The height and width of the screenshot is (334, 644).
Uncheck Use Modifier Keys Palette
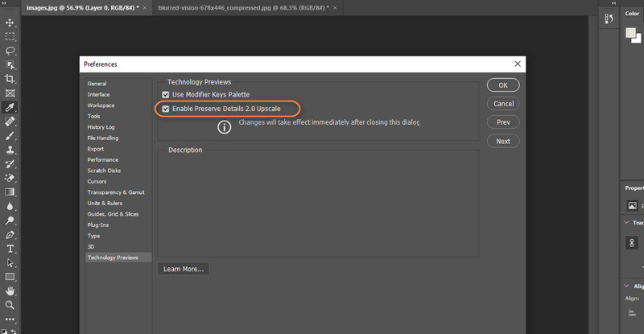(166, 95)
